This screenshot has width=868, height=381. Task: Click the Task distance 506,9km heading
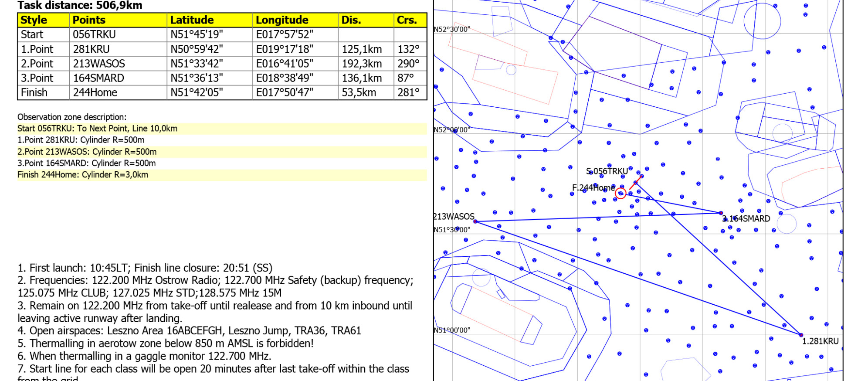pos(80,6)
